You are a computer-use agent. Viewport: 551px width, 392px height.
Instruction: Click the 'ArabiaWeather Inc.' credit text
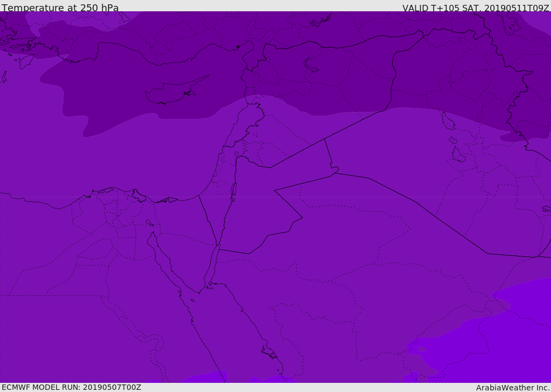pyautogui.click(x=512, y=388)
